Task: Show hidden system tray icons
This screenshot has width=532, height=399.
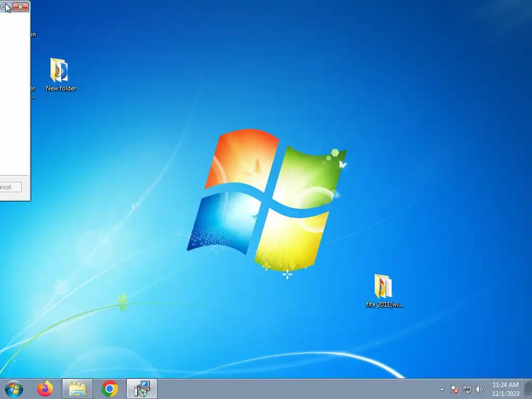Action: pyautogui.click(x=442, y=389)
